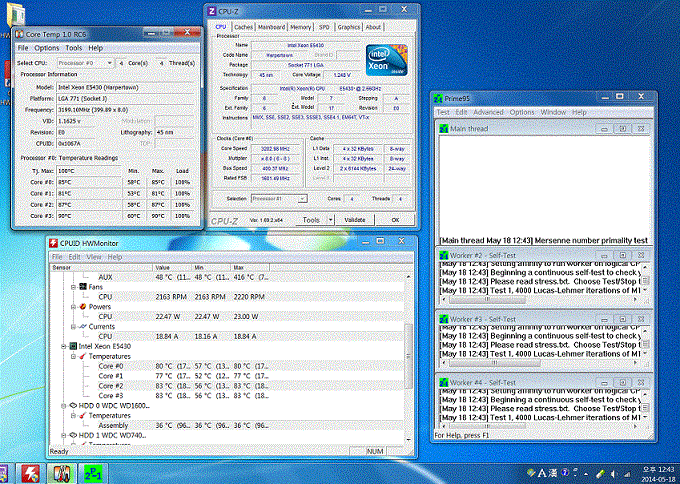Open the Advanced menu in Prime95
Image resolution: width=680 pixels, height=484 pixels.
[488, 112]
